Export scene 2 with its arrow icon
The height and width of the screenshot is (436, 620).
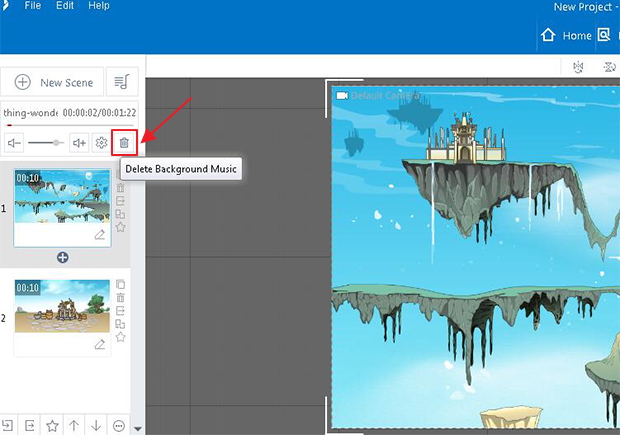pyautogui.click(x=121, y=311)
